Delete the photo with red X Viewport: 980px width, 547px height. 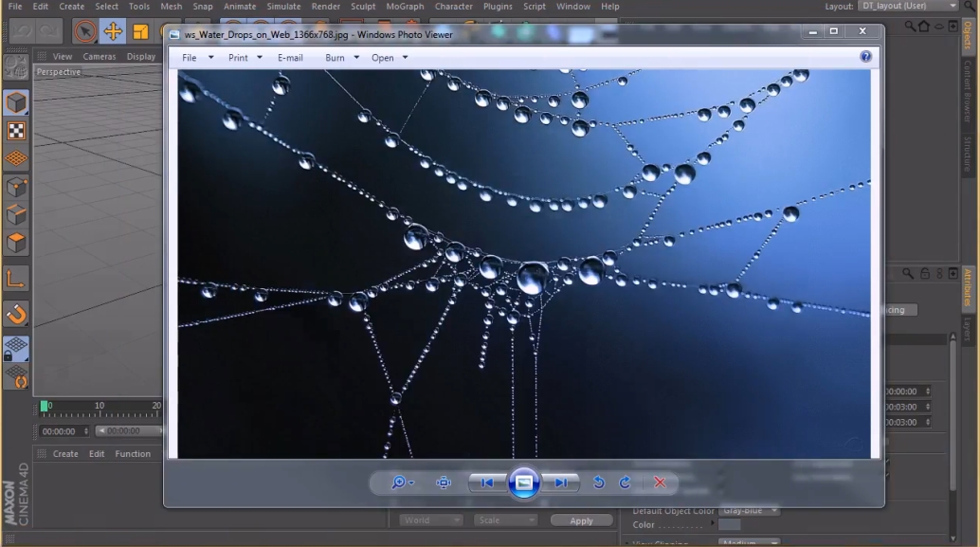(x=660, y=483)
